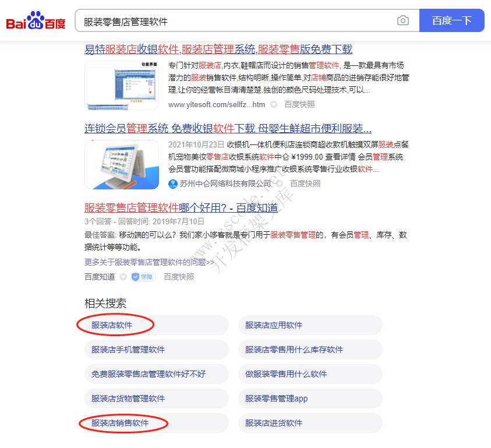Open 苏州中仑网络科技有限公司 source link
This screenshot has height=448, width=491.
(x=225, y=184)
